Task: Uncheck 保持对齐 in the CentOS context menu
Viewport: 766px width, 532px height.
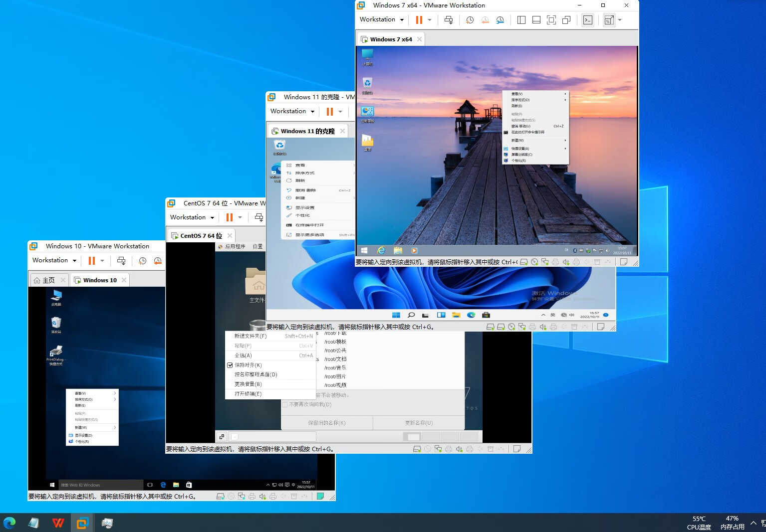Action: coord(247,365)
